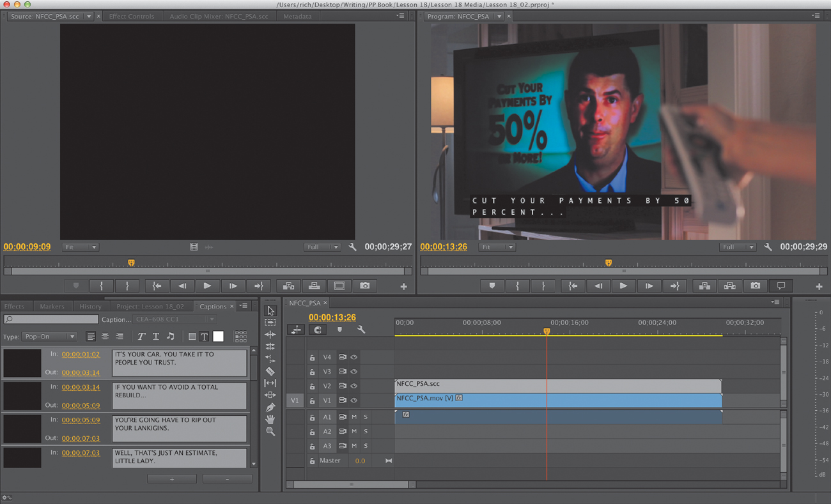Open the Captions panel flyout menu
Viewport: 831px width, 504px height.
pyautogui.click(x=244, y=307)
